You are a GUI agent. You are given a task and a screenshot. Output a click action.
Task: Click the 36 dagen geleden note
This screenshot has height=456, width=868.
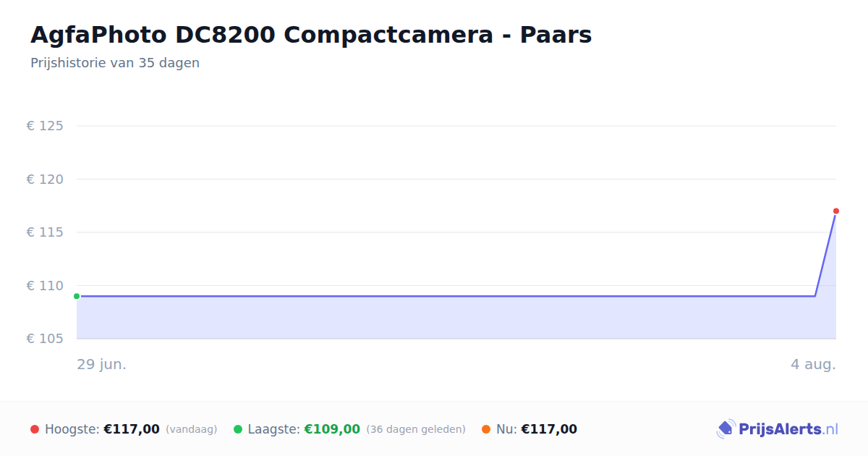[x=416, y=429]
